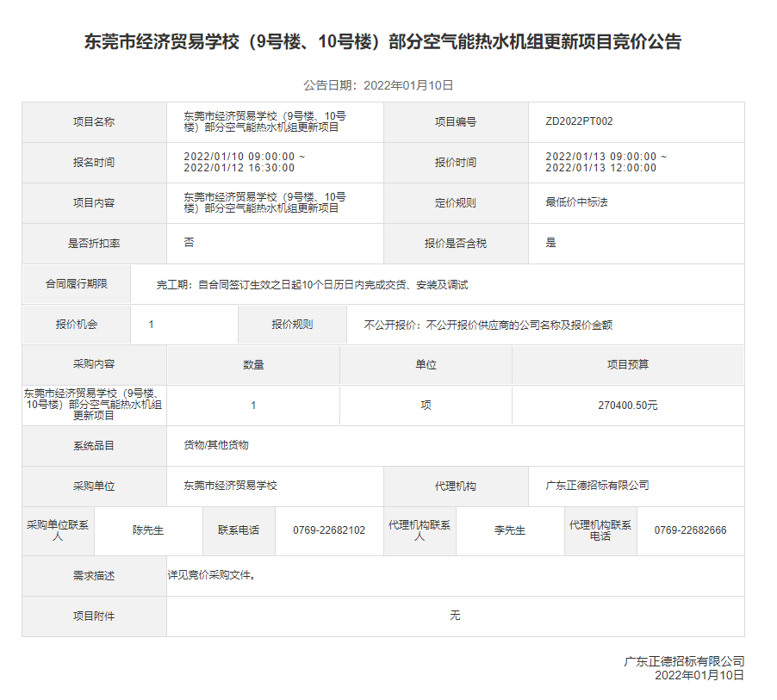The image size is (777, 700).
Task: Click the 联系电话 label beside 陈先生
Action: 239,530
